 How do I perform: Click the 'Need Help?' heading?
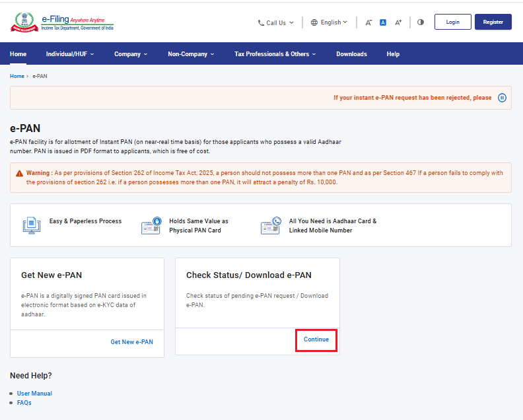pyautogui.click(x=30, y=376)
